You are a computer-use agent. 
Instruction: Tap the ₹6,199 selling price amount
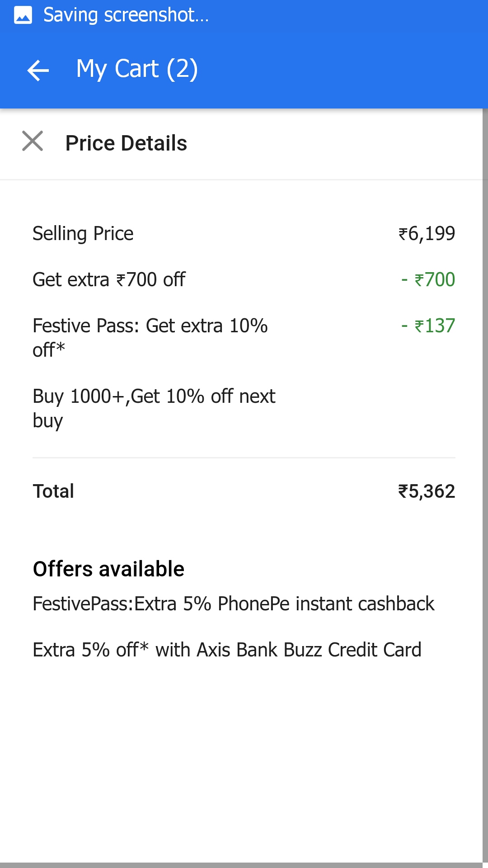(x=427, y=234)
